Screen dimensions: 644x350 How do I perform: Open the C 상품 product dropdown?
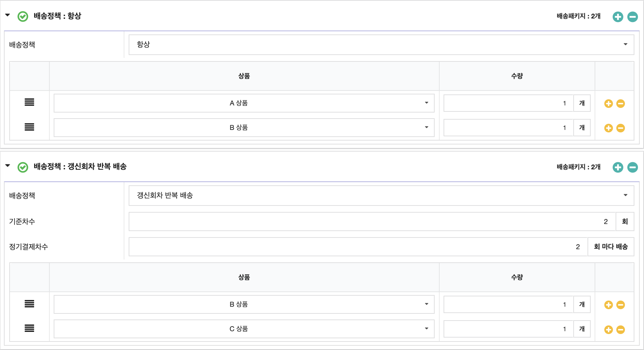pyautogui.click(x=244, y=329)
